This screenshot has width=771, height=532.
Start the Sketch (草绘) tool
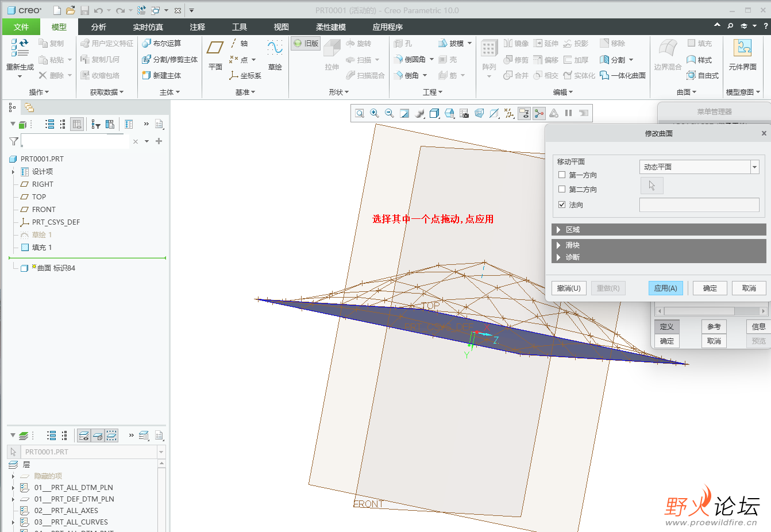(275, 55)
